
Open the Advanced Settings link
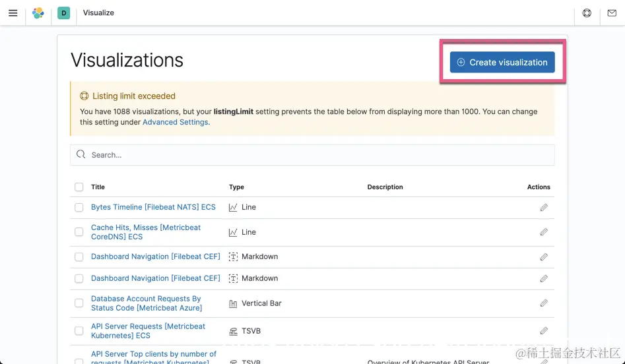176,122
